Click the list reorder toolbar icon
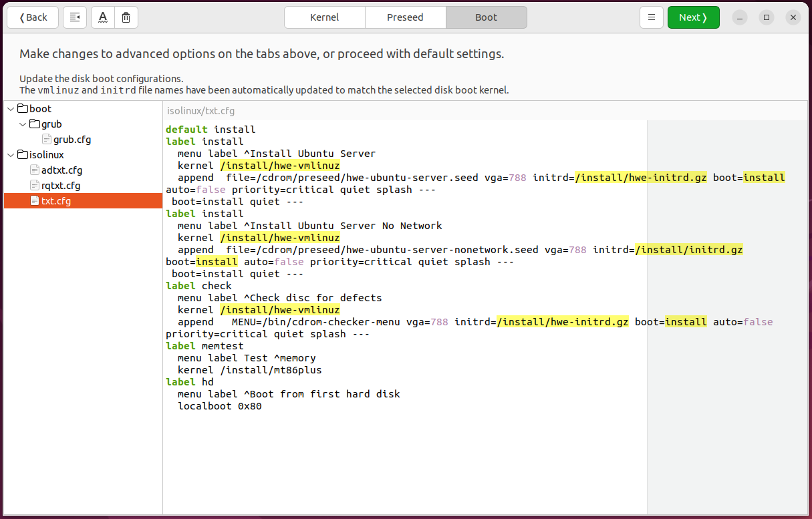The width and height of the screenshot is (812, 519). click(75, 17)
